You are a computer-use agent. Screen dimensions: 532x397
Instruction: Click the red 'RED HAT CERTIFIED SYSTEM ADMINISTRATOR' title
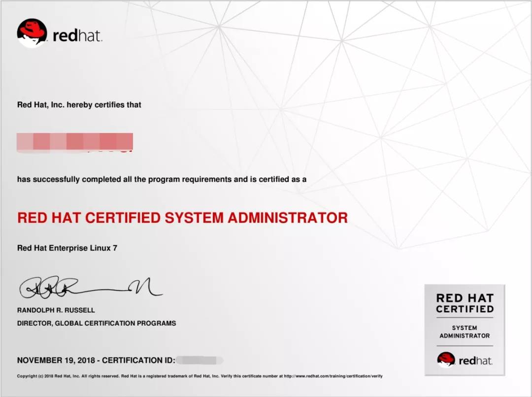click(183, 218)
